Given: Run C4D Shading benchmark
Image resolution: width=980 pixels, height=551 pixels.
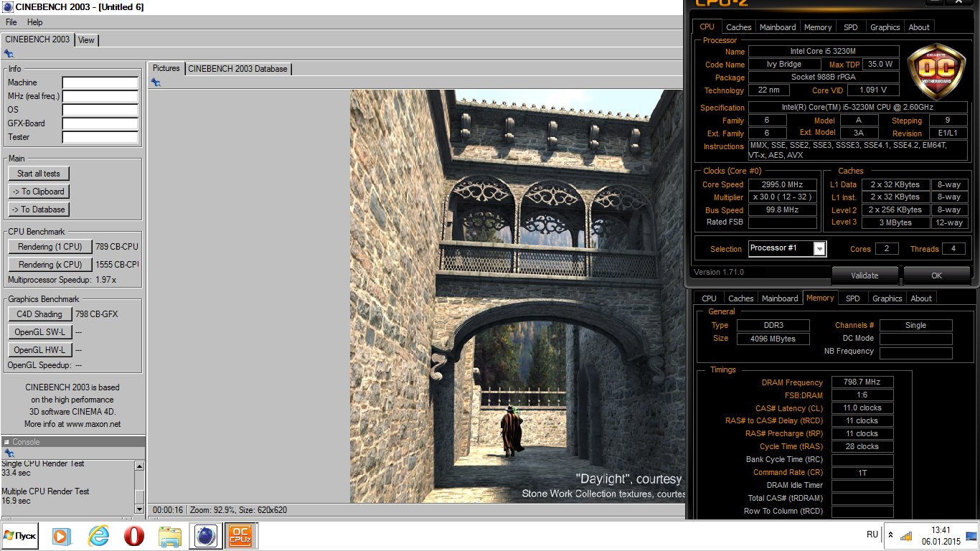Looking at the screenshot, I should [x=39, y=314].
